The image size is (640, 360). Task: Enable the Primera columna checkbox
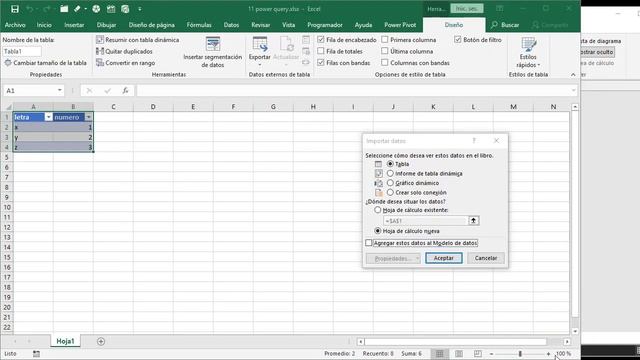[x=384, y=40]
